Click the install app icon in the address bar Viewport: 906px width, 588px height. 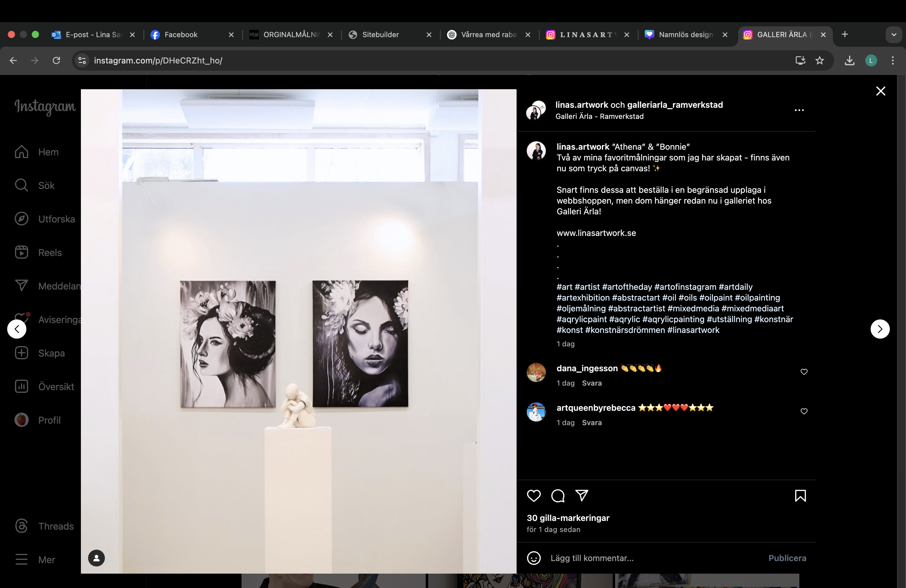[x=800, y=60]
